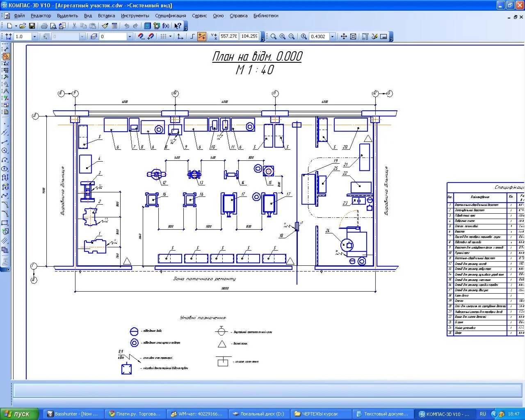525x420 pixels.
Task: Switch to ЧЕРТЕЖЫ курсак taskbar window
Action: (x=321, y=414)
